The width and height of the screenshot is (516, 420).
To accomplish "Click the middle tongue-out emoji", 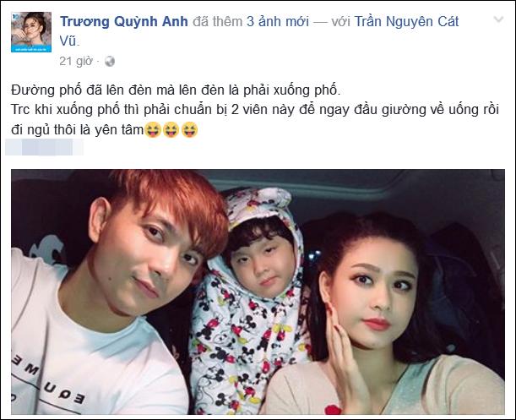I will [171, 130].
